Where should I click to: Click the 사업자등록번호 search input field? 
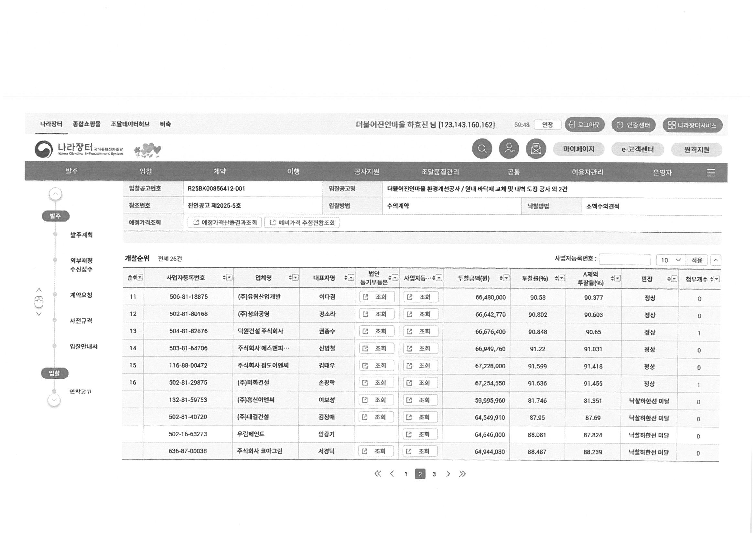tap(625, 260)
